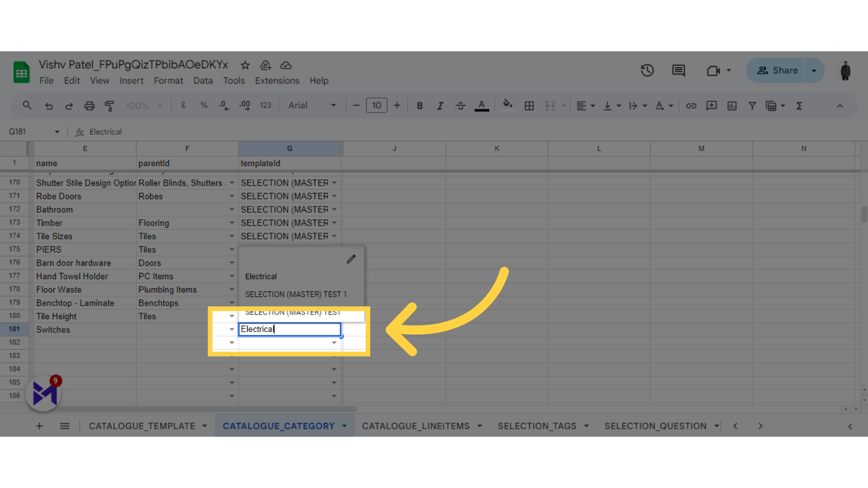Switch to CATALOGUE_LINEITEMS sheet tab
Screen dimensions: 868x488
pos(415,426)
